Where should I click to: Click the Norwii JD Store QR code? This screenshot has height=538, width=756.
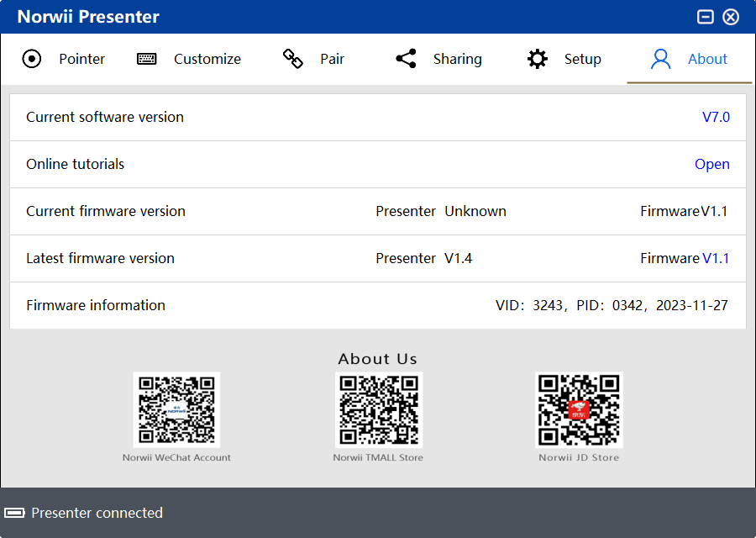click(x=579, y=409)
